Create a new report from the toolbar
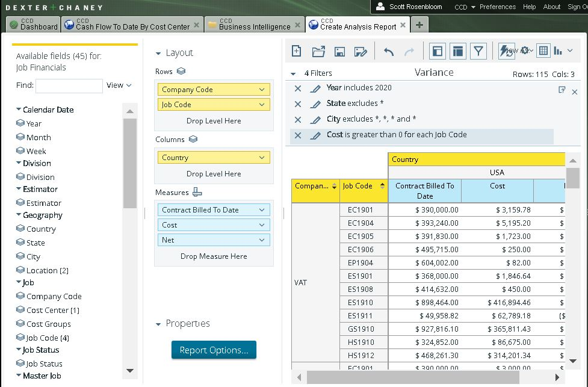This screenshot has width=588, height=387. pos(296,51)
